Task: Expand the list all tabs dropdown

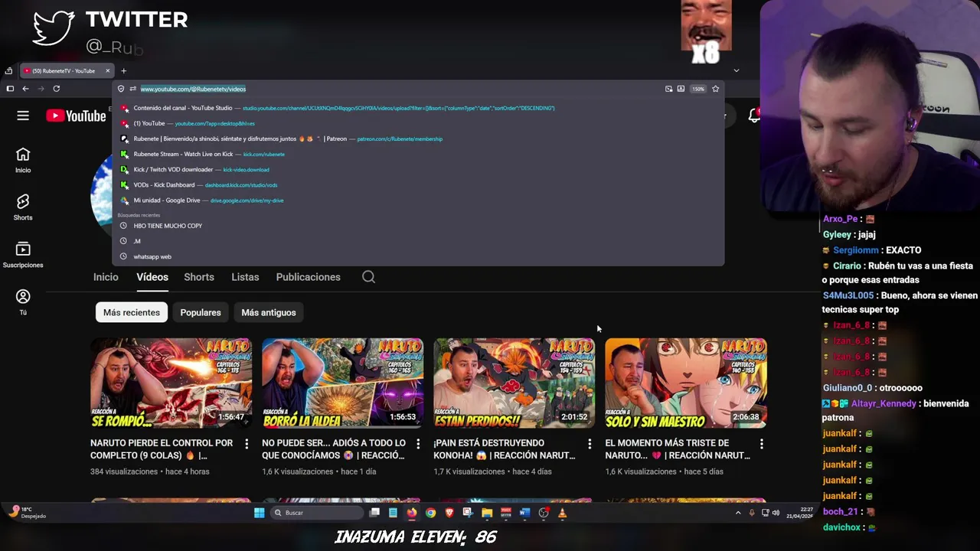Action: coord(736,70)
